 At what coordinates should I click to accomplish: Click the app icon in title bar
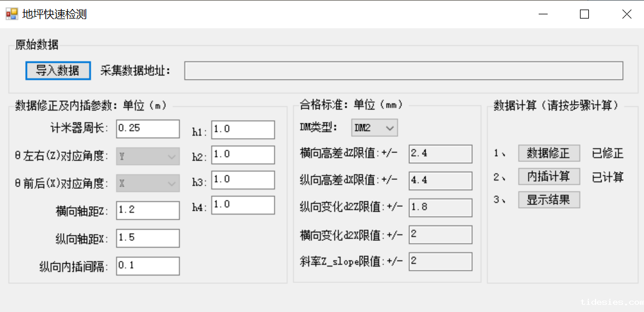(x=12, y=14)
